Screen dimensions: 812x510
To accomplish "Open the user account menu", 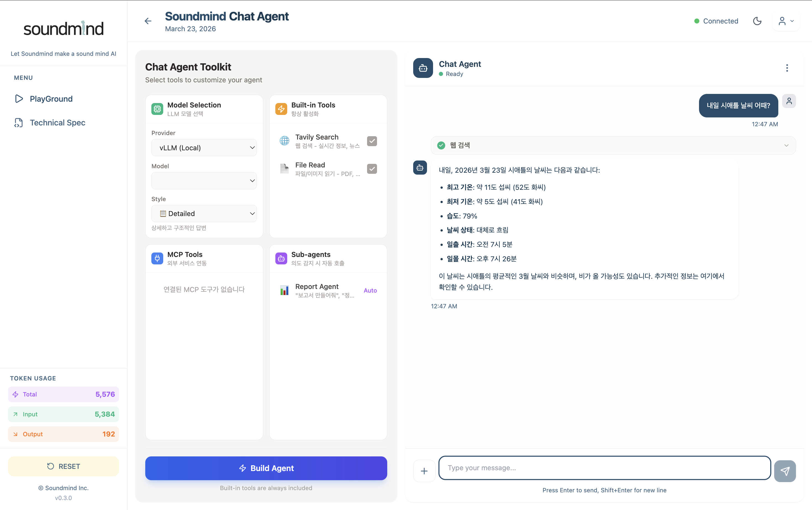I will 786,21.
